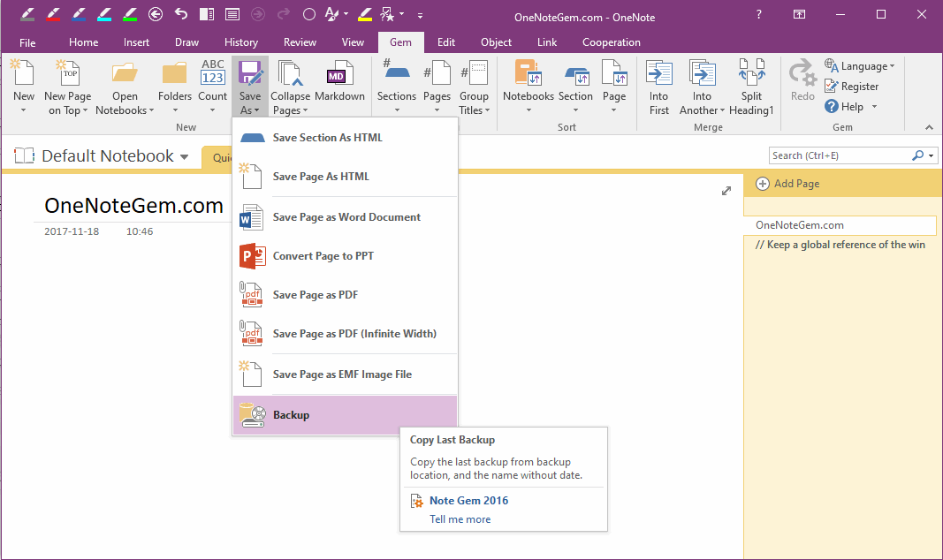Follow the Tell me more link
Screen dimensions: 943x560
[x=460, y=519]
